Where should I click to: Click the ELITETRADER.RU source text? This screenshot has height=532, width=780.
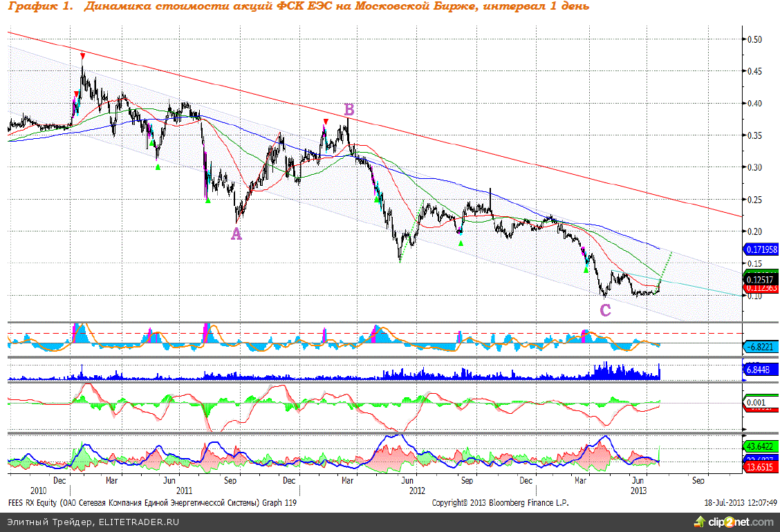pos(138,522)
